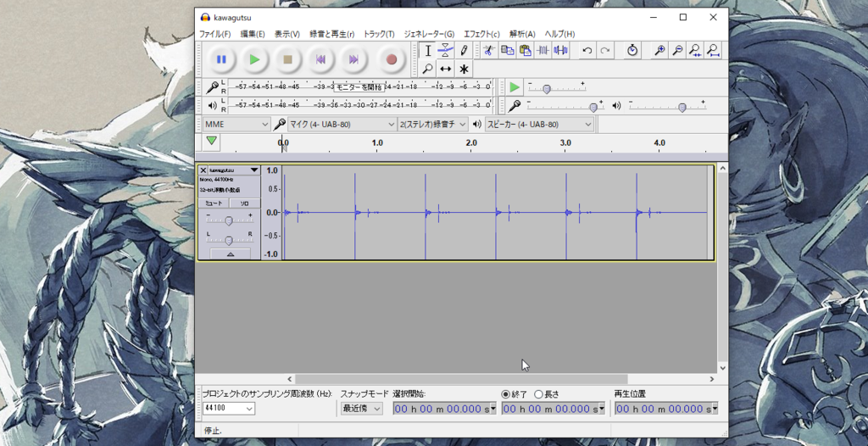The image size is (868, 446).
Task: Click the recording volume slider
Action: pos(565,106)
